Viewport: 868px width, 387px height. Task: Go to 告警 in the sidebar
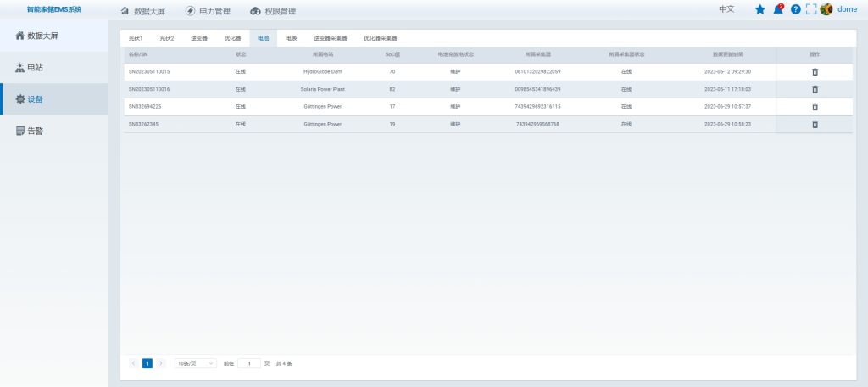click(35, 131)
